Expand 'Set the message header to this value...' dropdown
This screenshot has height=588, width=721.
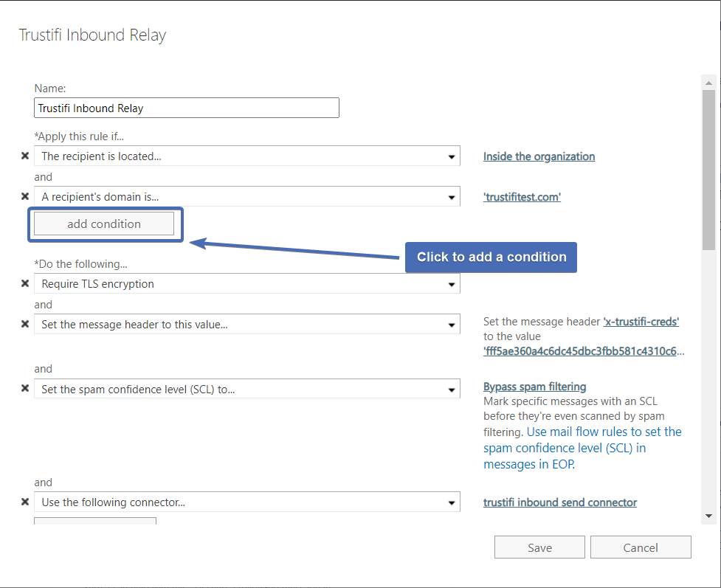(247, 324)
